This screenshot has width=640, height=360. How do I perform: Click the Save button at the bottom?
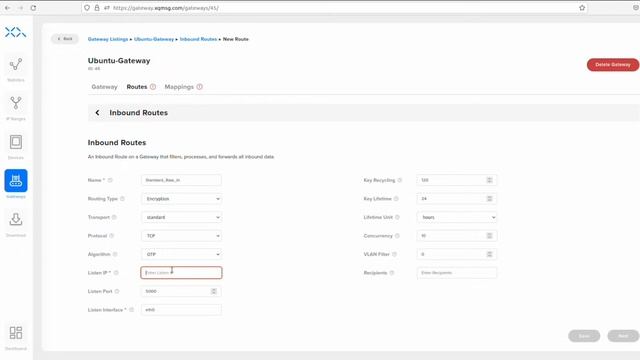point(584,336)
